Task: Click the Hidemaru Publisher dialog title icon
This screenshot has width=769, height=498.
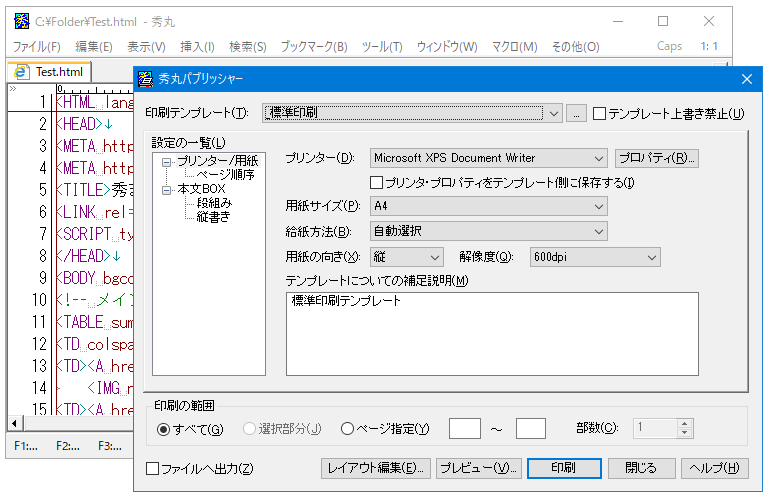Action: tap(146, 79)
